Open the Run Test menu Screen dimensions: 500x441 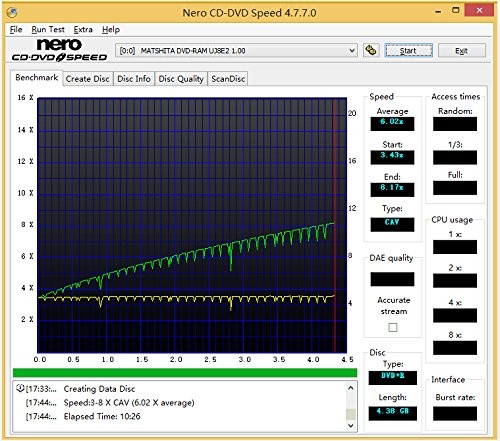[x=48, y=30]
